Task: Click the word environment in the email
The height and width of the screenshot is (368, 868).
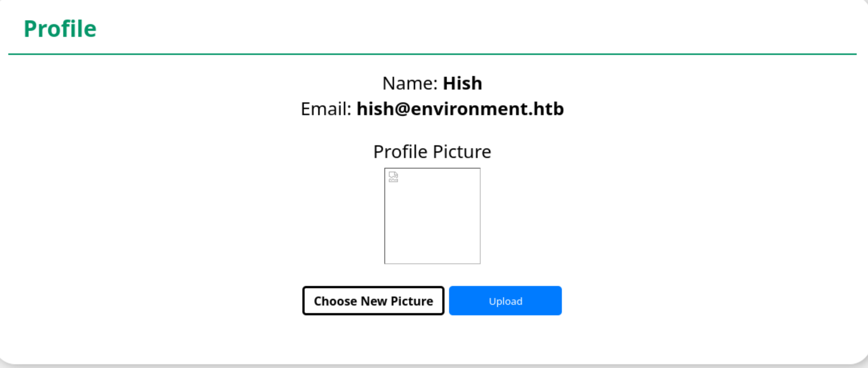Action: (x=470, y=109)
